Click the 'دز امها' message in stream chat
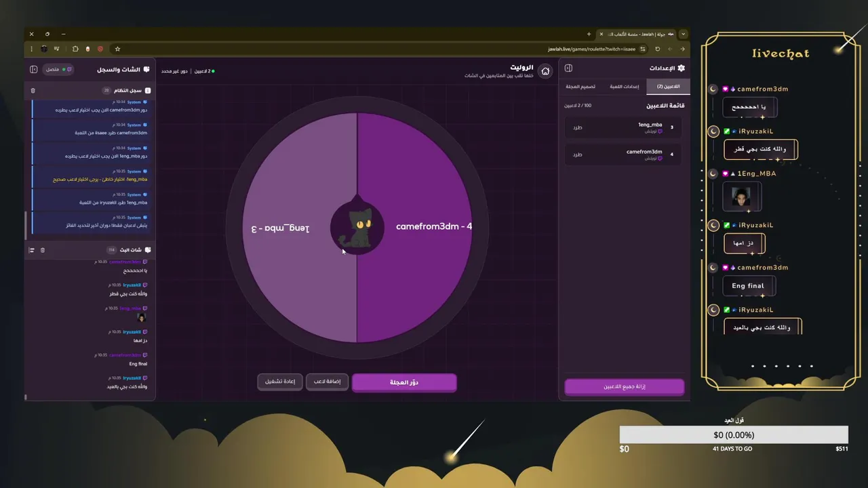Image resolution: width=868 pixels, height=488 pixels. point(141,341)
